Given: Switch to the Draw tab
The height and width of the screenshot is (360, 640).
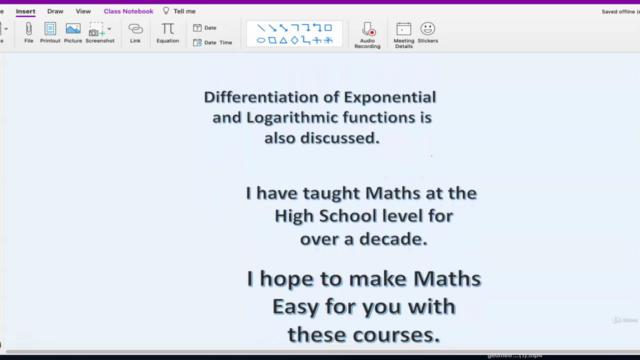Looking at the screenshot, I should 55,11.
